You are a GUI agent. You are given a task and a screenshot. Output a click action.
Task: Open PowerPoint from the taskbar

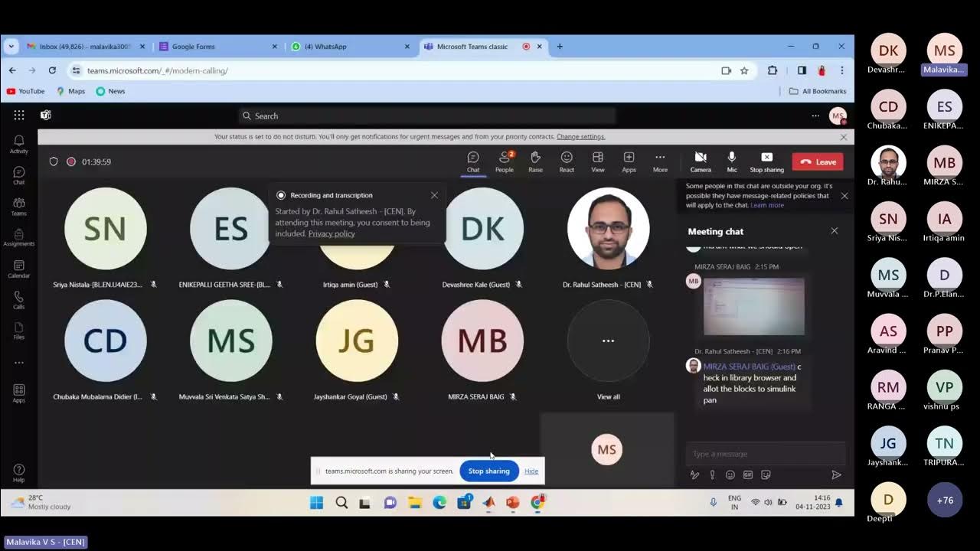coord(513,503)
